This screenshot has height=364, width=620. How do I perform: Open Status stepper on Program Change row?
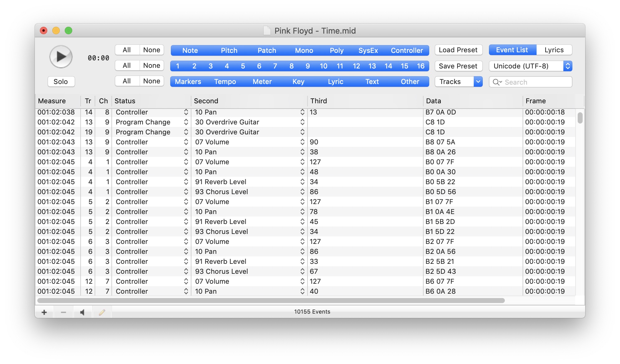pyautogui.click(x=186, y=122)
